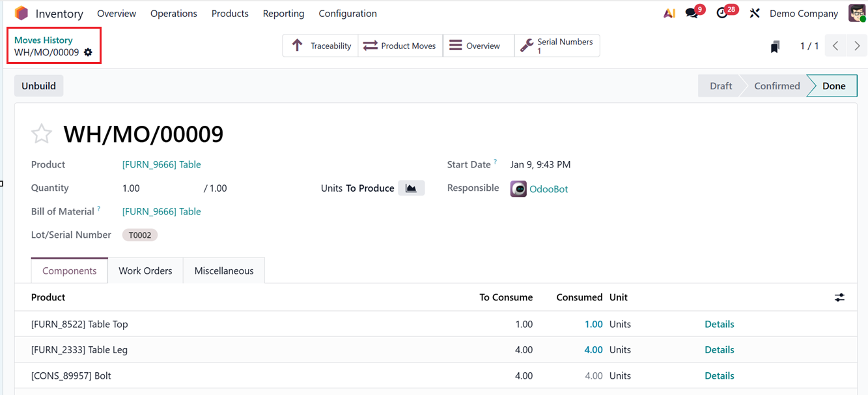The width and height of the screenshot is (868, 395).
Task: Open the OdooBot responsible link
Action: (548, 188)
